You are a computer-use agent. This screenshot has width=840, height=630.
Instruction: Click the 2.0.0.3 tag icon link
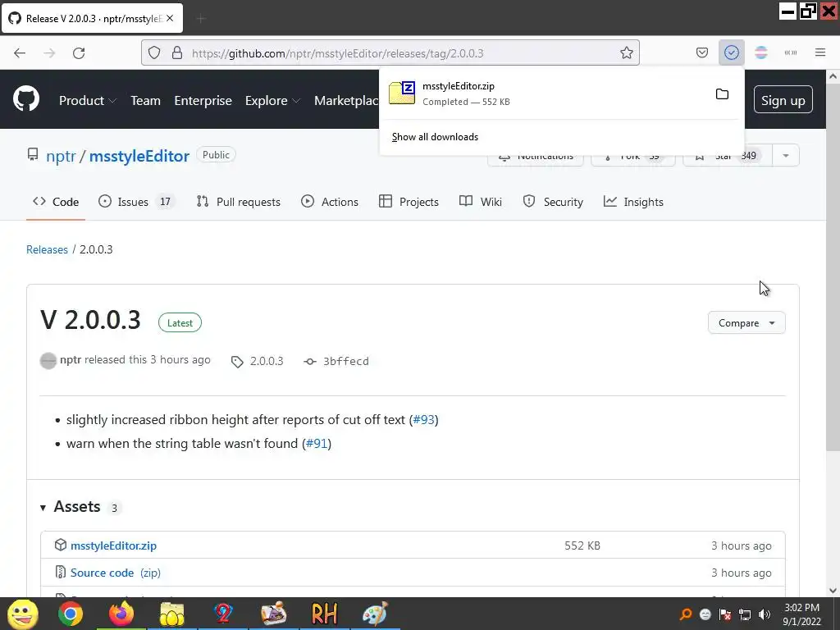[x=258, y=361]
